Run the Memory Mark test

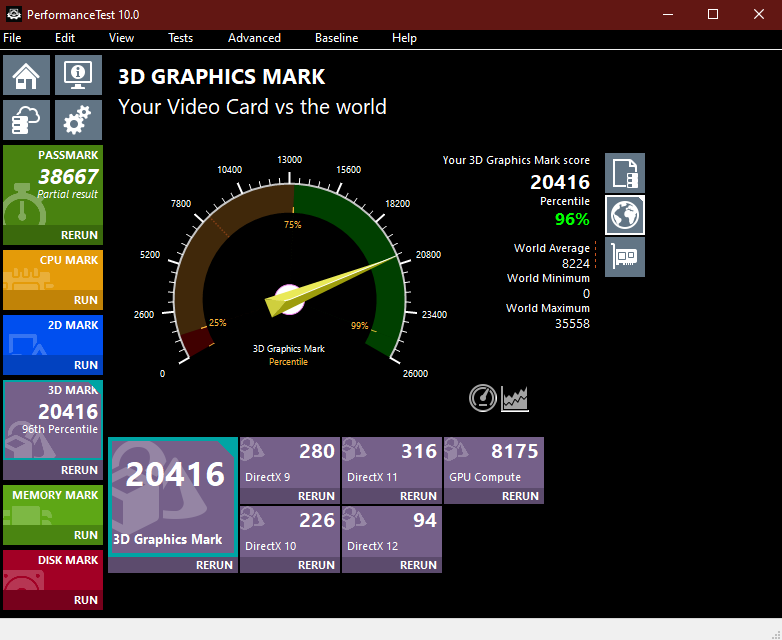pos(53,535)
